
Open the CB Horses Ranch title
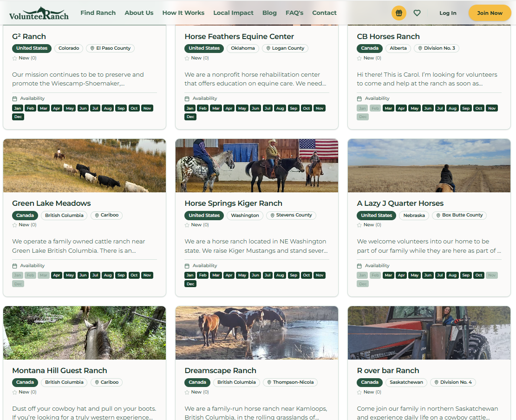(x=388, y=37)
